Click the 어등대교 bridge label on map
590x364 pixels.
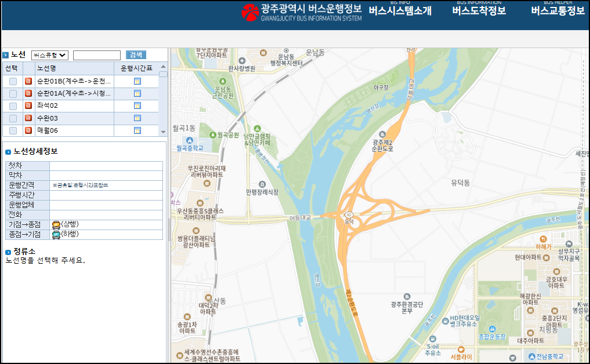coord(300,218)
